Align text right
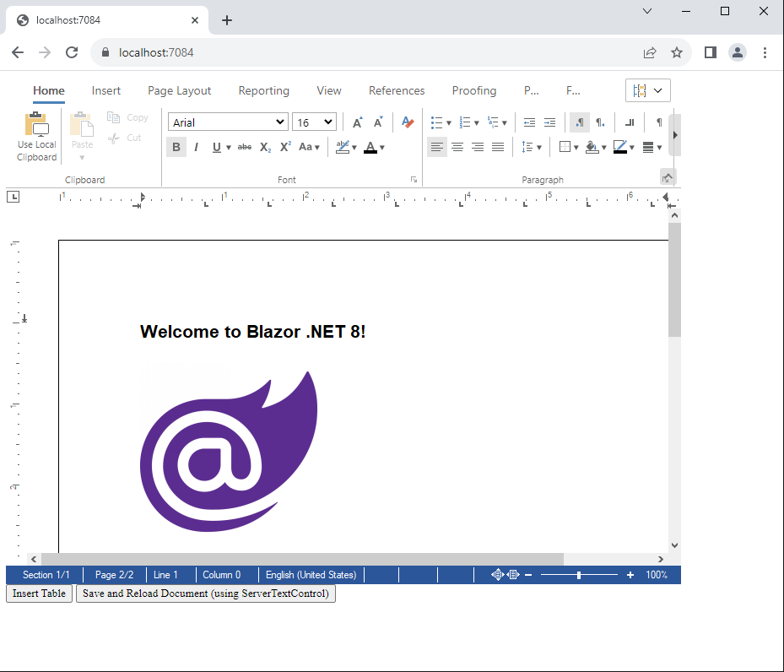Image resolution: width=784 pixels, height=672 pixels. coord(478,147)
